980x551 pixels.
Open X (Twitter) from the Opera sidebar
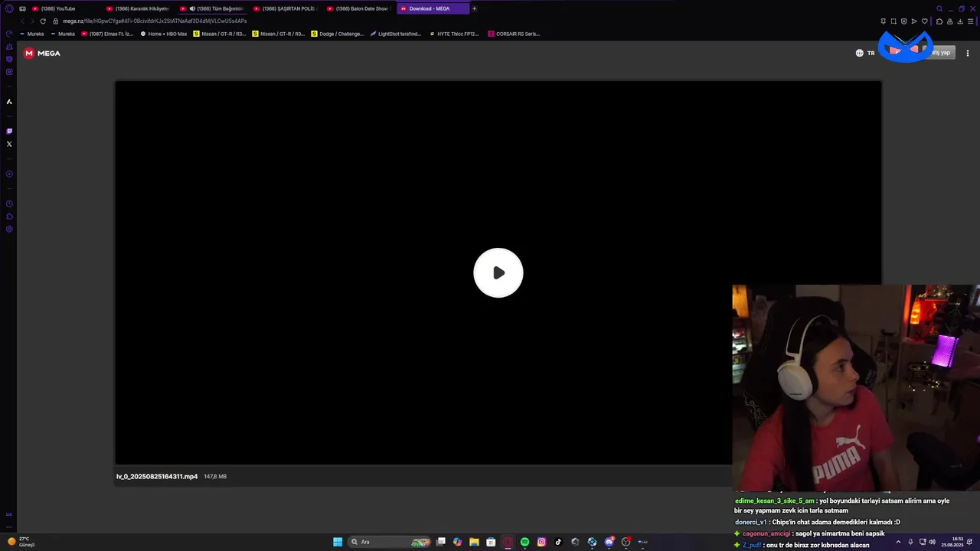point(9,144)
